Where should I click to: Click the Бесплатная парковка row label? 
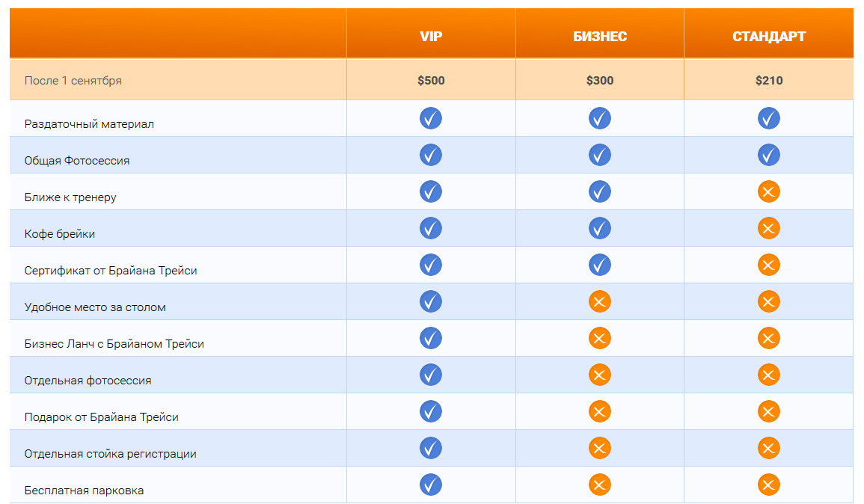click(x=84, y=491)
